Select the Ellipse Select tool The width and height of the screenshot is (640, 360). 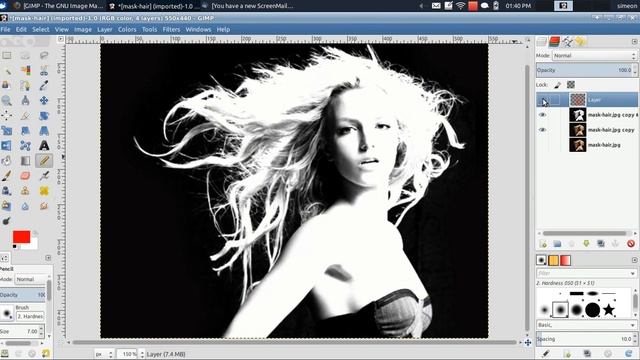point(25,56)
